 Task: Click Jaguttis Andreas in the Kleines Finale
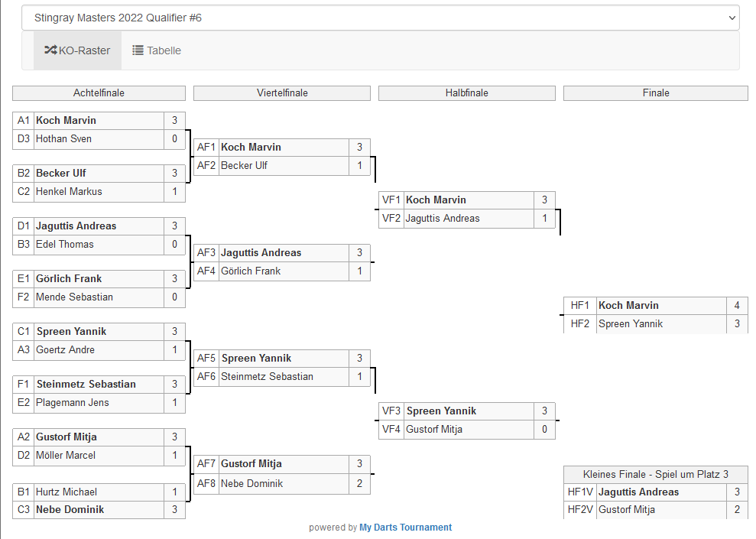click(x=638, y=492)
